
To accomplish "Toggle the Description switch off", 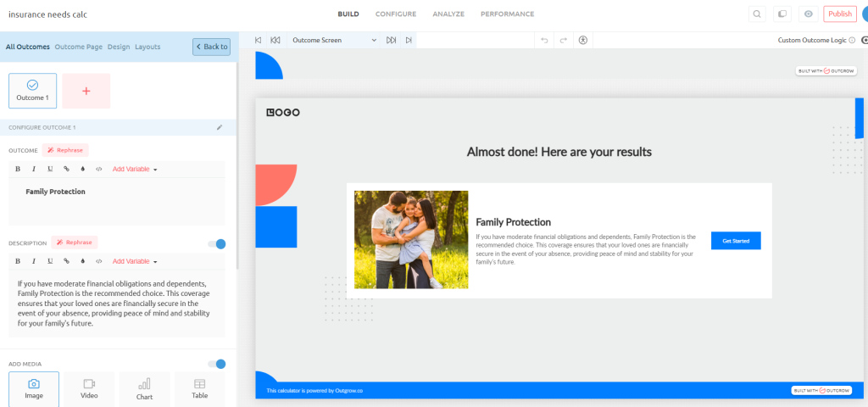I will 217,244.
